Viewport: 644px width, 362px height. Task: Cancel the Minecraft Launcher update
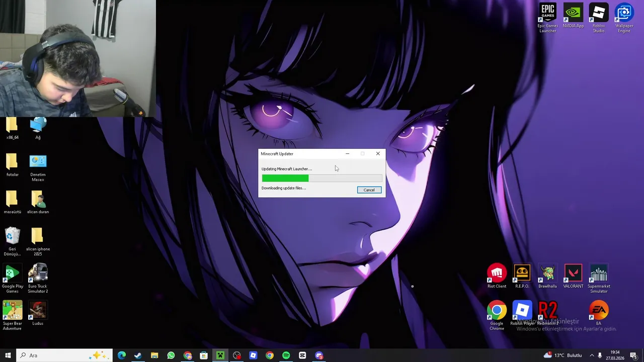(369, 190)
